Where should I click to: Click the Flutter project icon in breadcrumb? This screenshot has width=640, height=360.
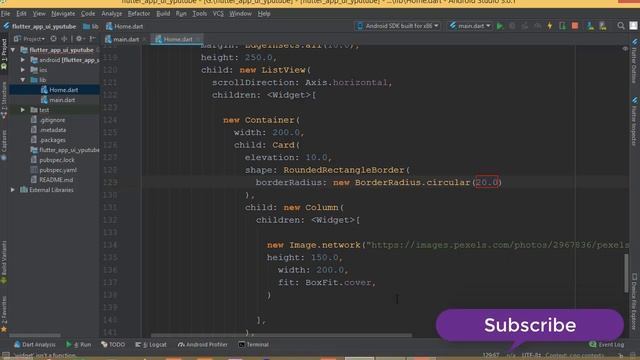(6, 26)
